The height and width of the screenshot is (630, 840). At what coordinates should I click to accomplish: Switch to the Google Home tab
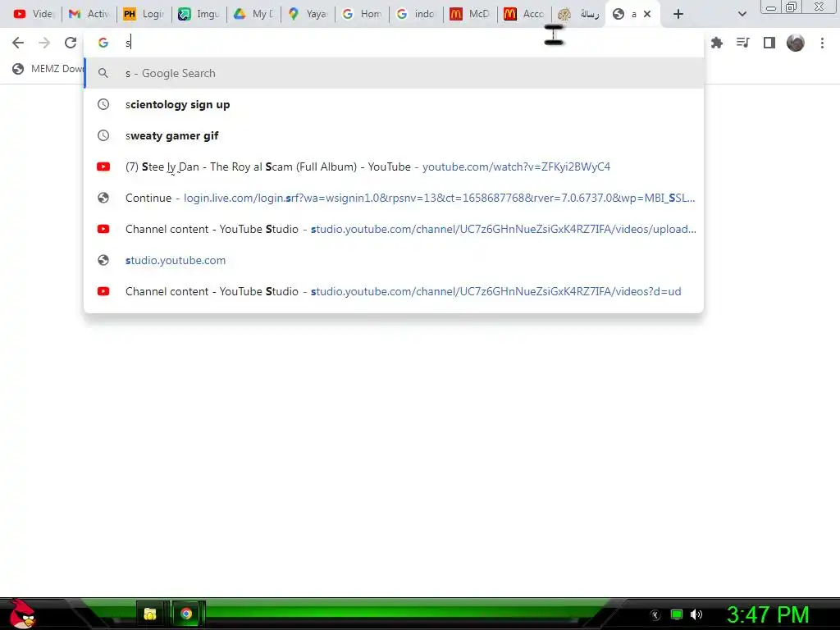363,14
